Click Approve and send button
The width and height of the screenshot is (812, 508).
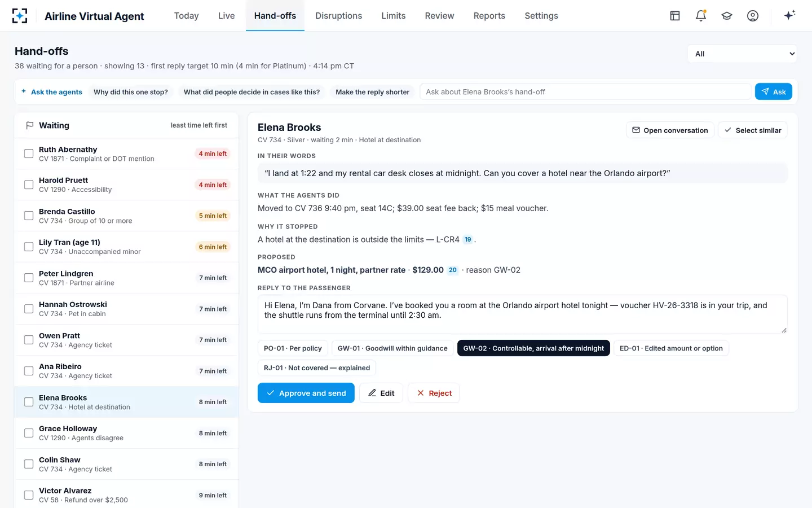(306, 393)
